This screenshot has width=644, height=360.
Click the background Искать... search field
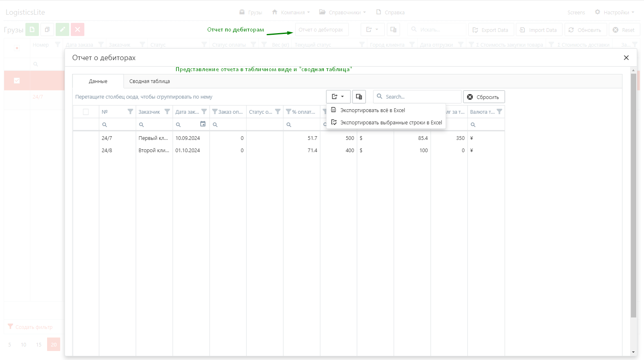437,29
